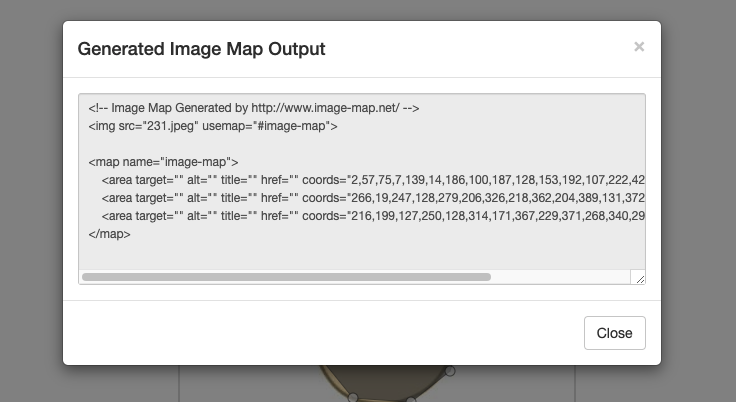This screenshot has width=736, height=402.
Task: Click the map name="image-map" line
Action: coord(163,162)
